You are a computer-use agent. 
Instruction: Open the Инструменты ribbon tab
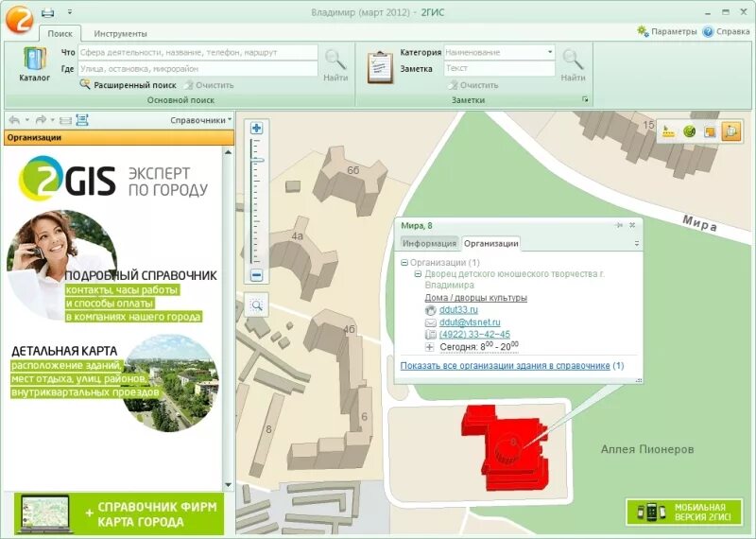(x=120, y=33)
